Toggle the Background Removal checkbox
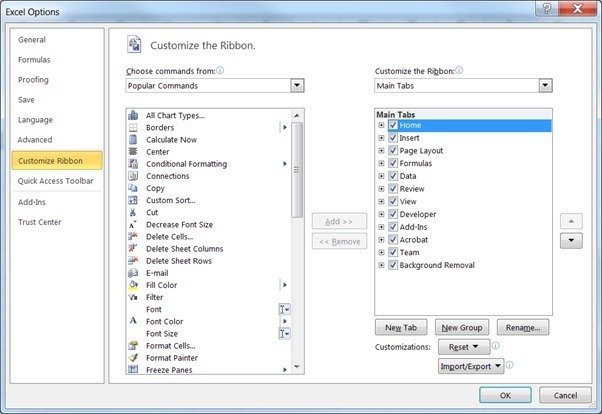 (393, 265)
